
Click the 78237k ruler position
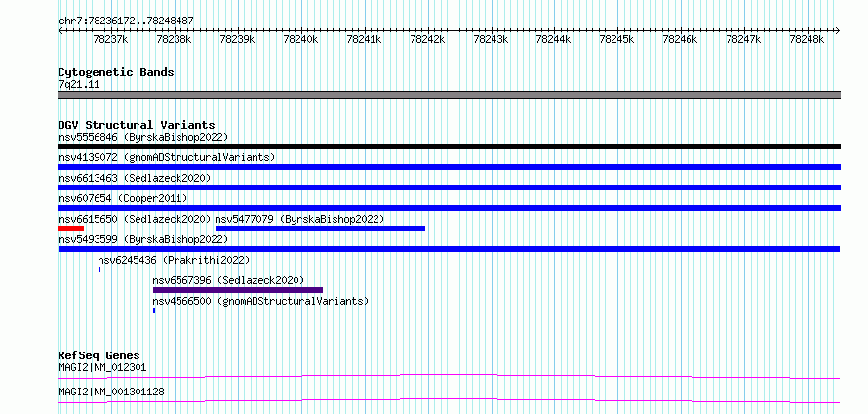[x=111, y=39]
